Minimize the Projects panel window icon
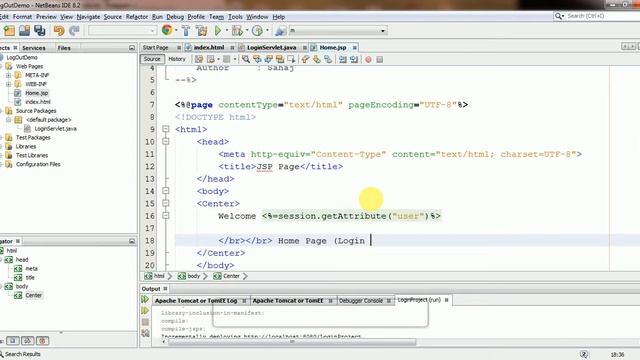The width and height of the screenshot is (640, 360). pos(132,48)
